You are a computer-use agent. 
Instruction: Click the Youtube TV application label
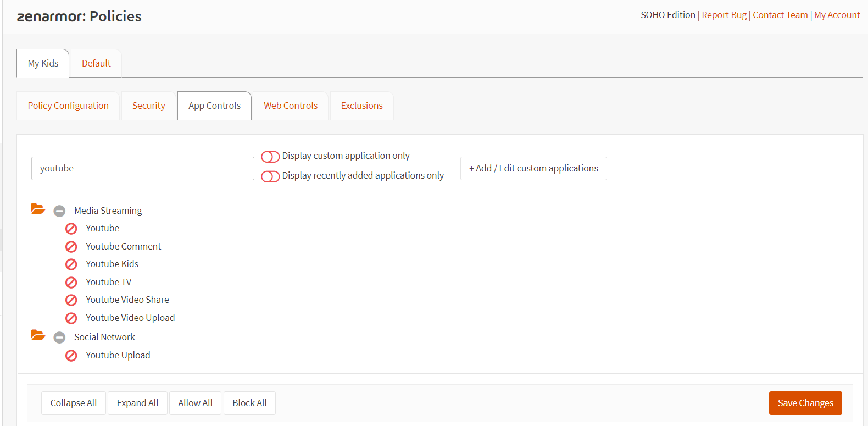pos(108,282)
